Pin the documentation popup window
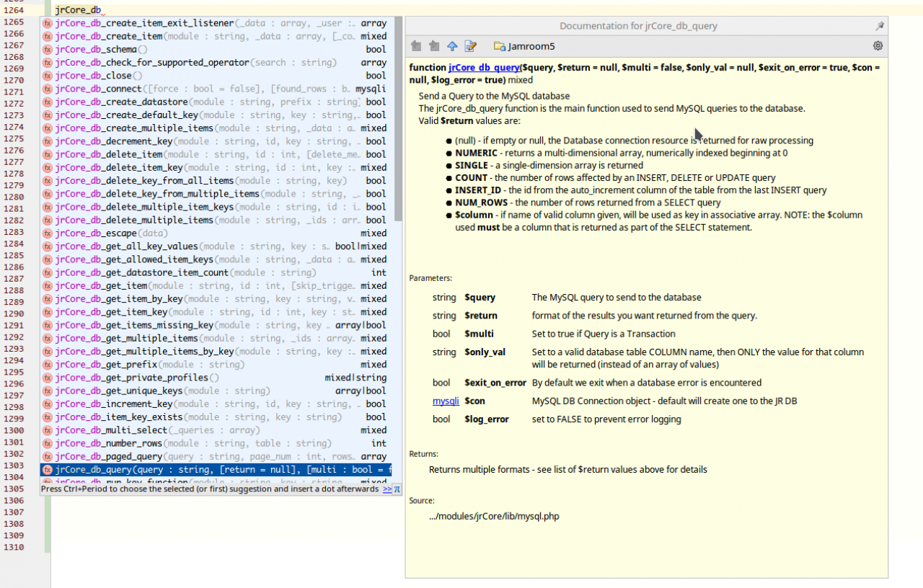This screenshot has height=588, width=923. pyautogui.click(x=879, y=26)
